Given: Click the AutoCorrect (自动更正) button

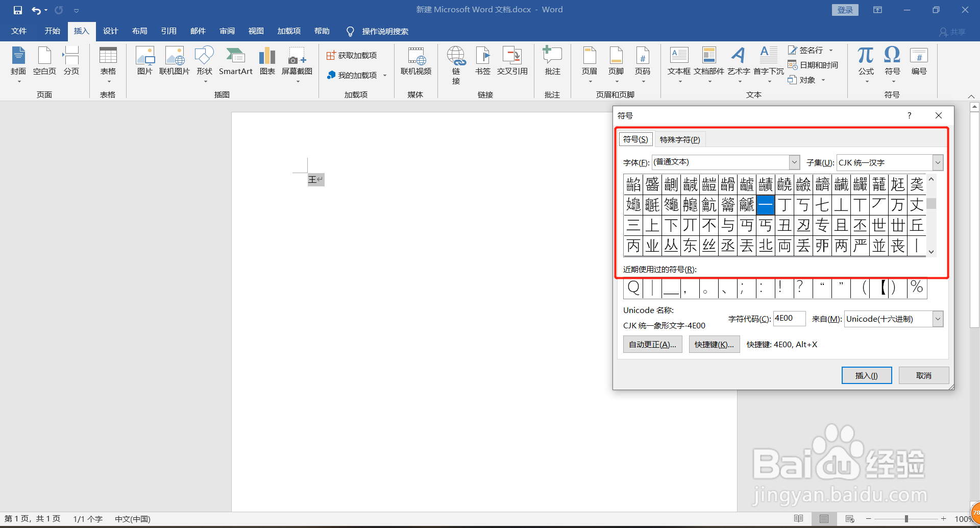Looking at the screenshot, I should click(652, 344).
